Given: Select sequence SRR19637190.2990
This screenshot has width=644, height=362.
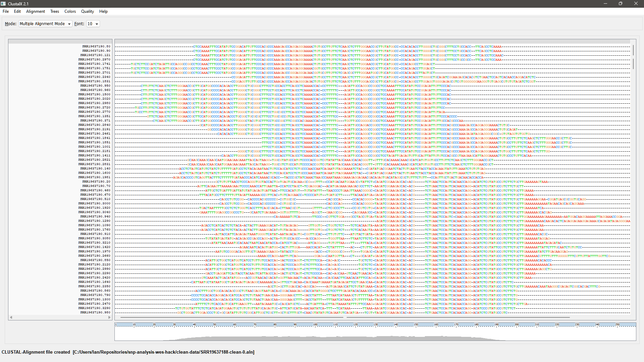Looking at the screenshot, I should [x=94, y=269].
